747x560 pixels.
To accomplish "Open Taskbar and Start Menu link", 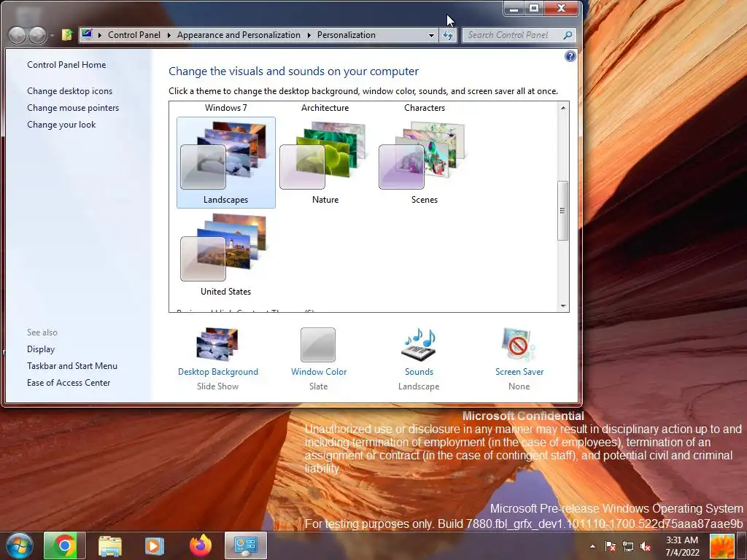I will (x=72, y=366).
